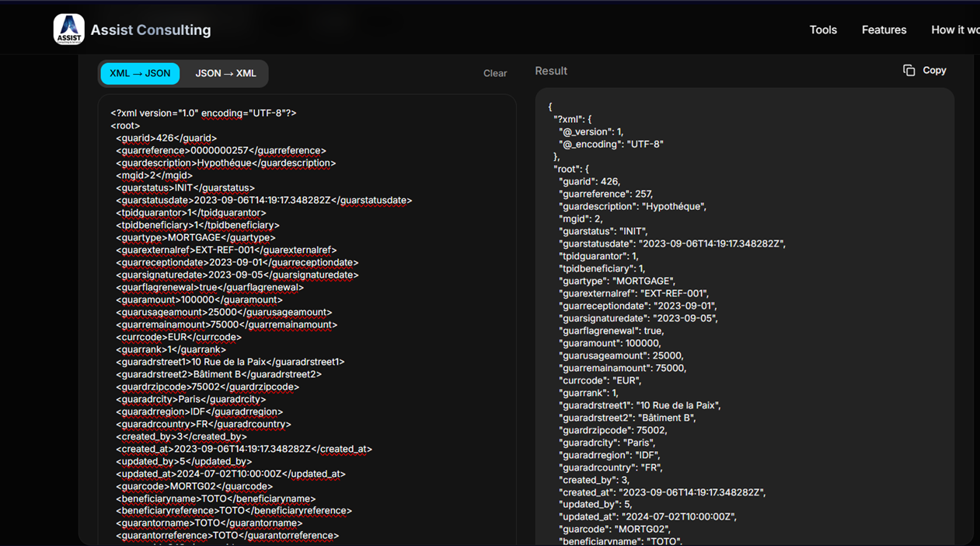Open the Features menu item

pyautogui.click(x=884, y=30)
